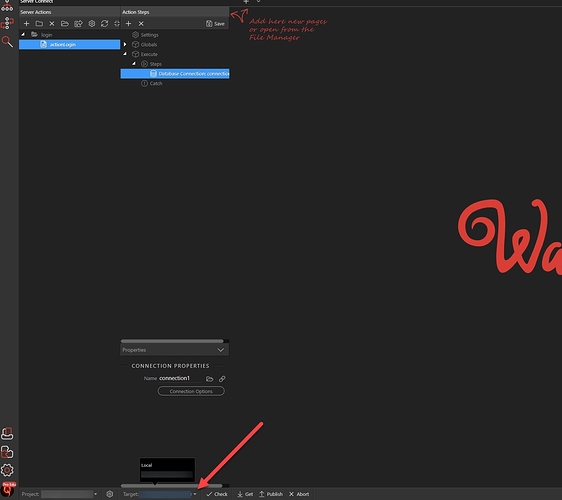The height and width of the screenshot is (500, 562).
Task: Expand the Globals node
Action: click(125, 44)
